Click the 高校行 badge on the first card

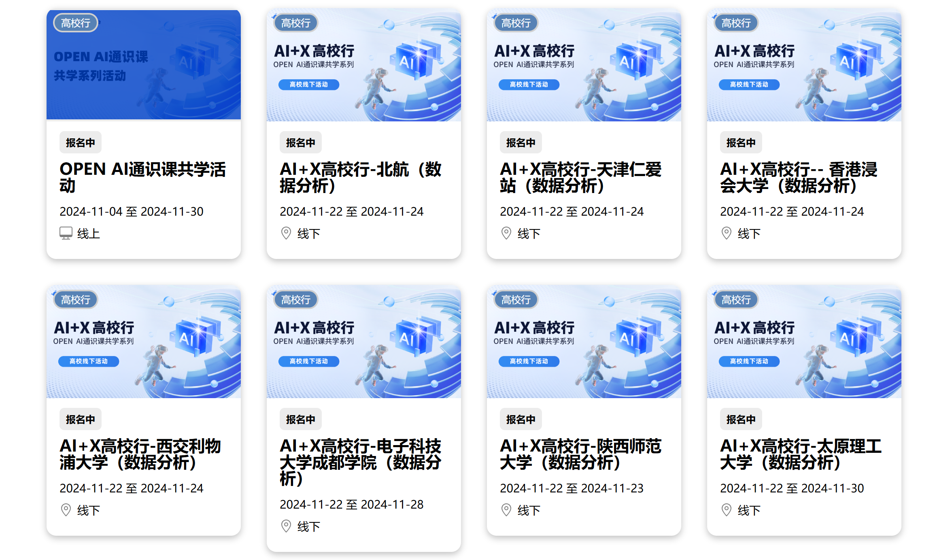coord(75,23)
